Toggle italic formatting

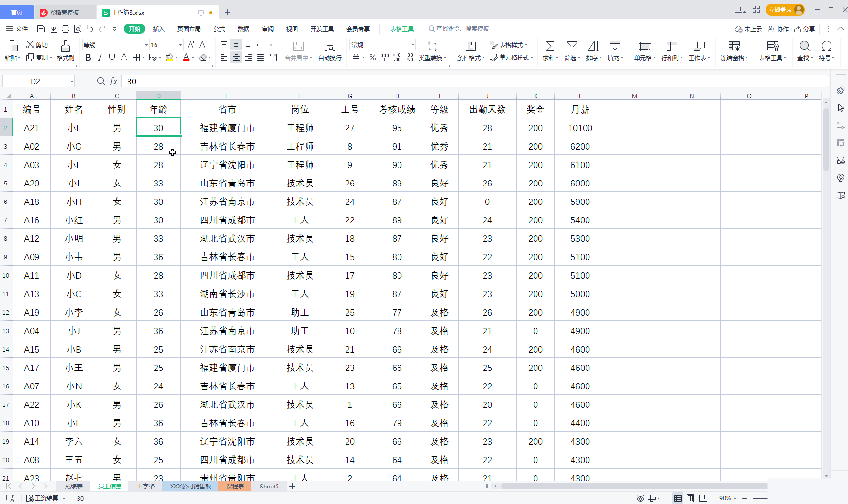100,57
